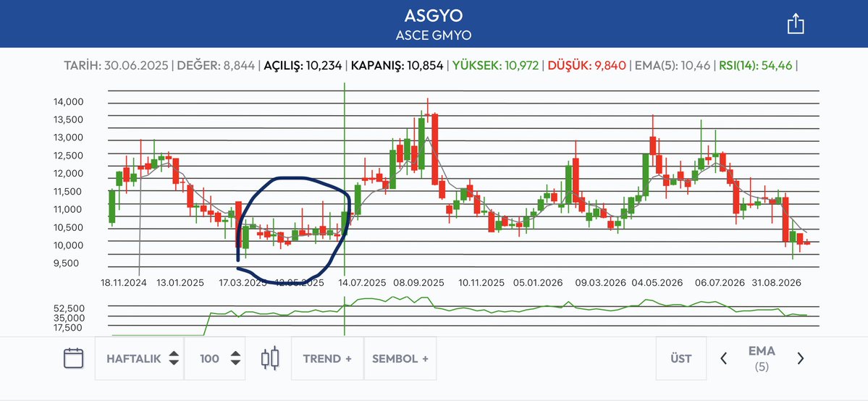This screenshot has height=401, width=868.
Task: Click the RSI(14): 54,46 readout
Action: 755,65
